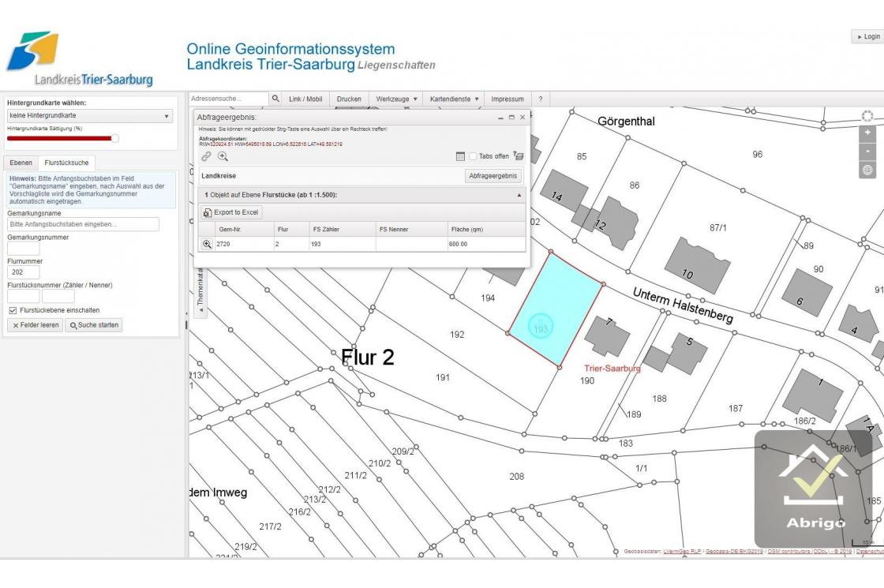Click the globe full-extent map icon

pos(867,170)
